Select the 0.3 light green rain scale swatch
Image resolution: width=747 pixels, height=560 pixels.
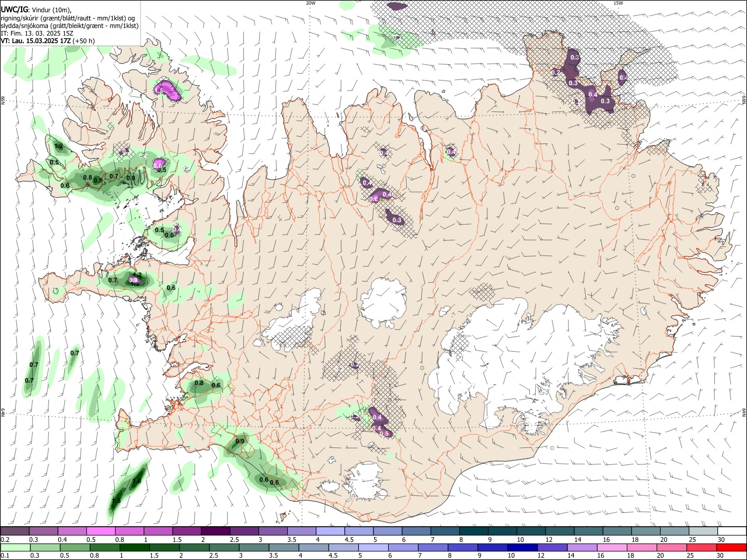pyautogui.click(x=44, y=547)
